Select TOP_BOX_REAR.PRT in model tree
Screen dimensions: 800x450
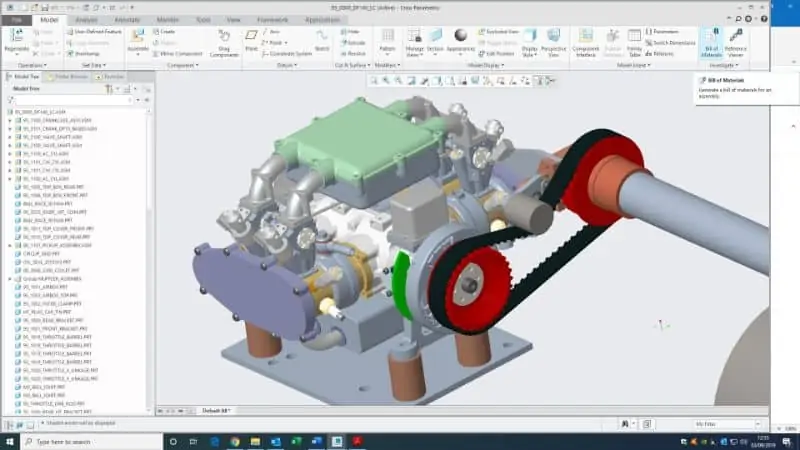pyautogui.click(x=51, y=187)
